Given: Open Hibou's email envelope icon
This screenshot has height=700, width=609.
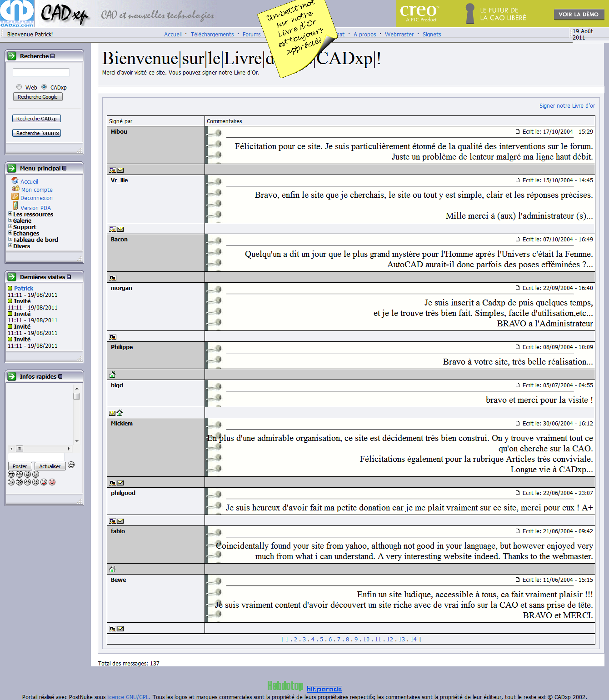Looking at the screenshot, I should click(x=120, y=170).
